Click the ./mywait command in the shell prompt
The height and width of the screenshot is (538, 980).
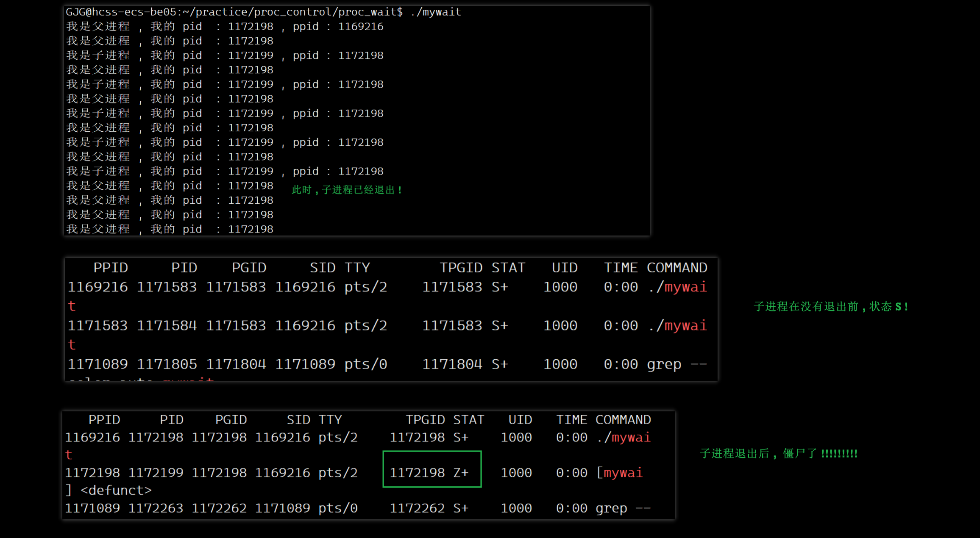click(435, 12)
